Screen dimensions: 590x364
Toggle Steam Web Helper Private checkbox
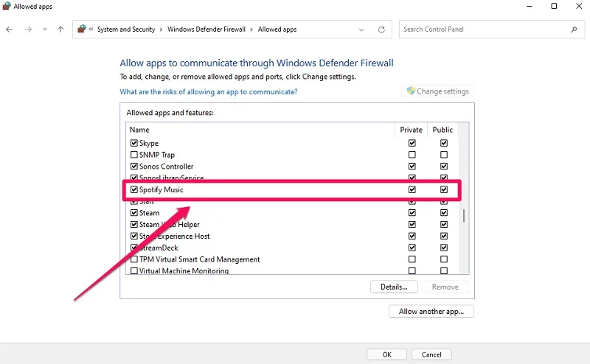click(x=412, y=225)
